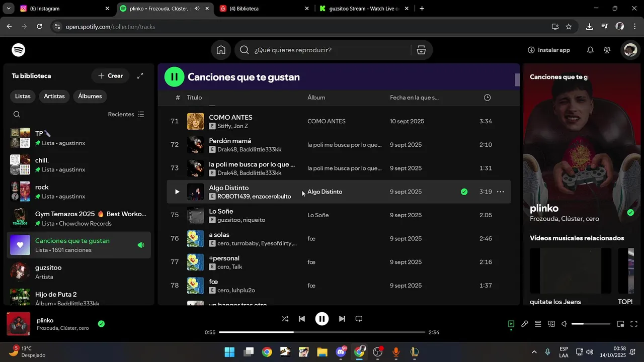Pause the playing song plinko
Viewport: 644px width, 362px height.
(322, 319)
